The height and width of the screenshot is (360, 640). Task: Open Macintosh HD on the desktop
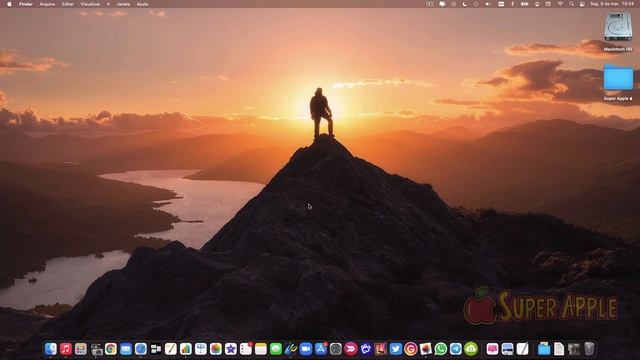(x=618, y=32)
